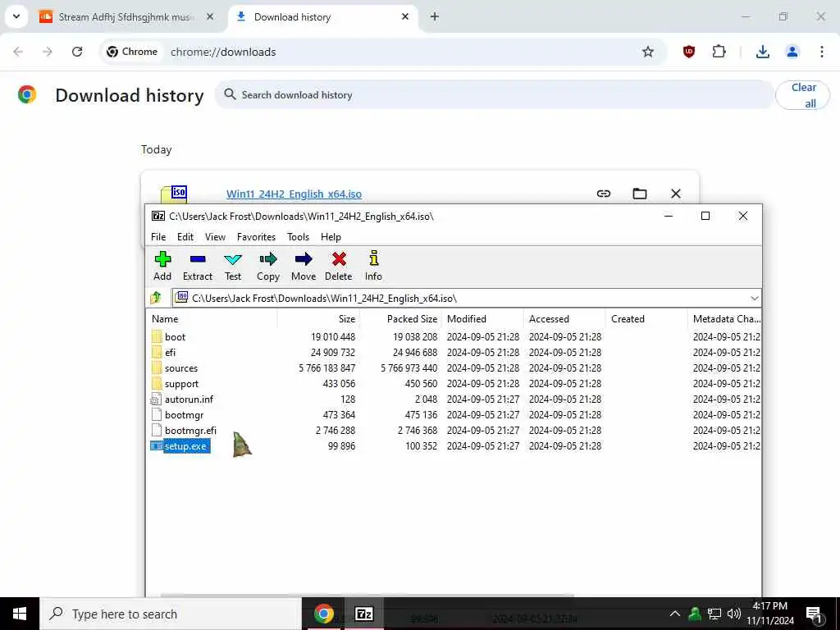Select the sources folder
Screen dimensions: 840x630
[x=181, y=368]
